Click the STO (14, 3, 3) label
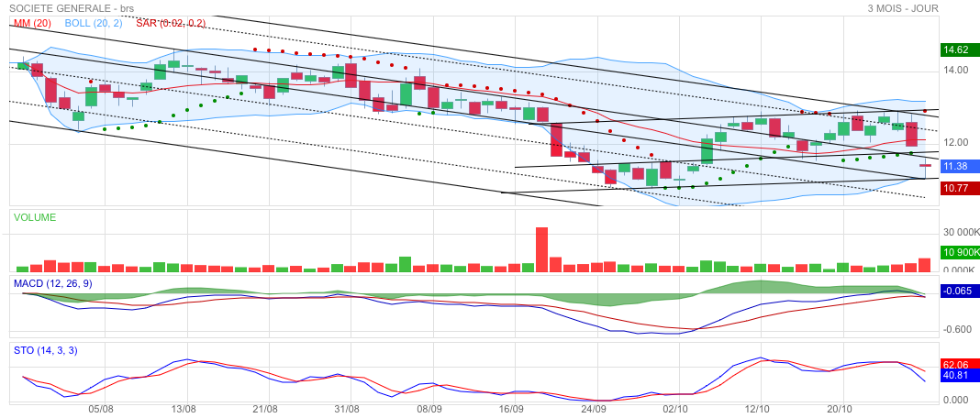 coord(46,350)
